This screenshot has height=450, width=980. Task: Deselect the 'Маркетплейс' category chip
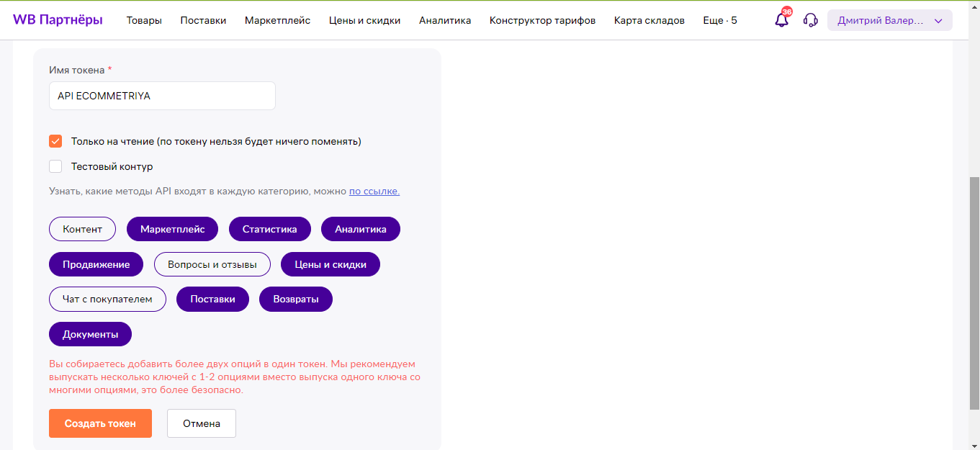(x=172, y=229)
